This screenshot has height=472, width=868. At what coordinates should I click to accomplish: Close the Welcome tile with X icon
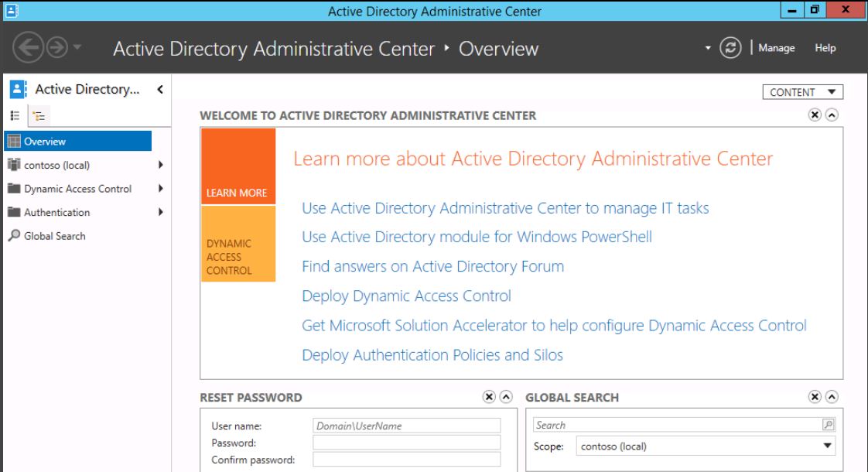click(x=814, y=115)
